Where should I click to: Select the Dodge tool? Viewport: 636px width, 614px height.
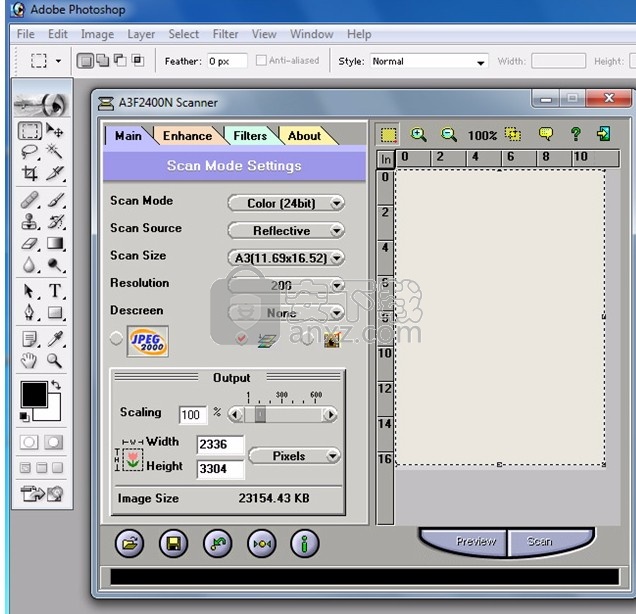click(x=54, y=265)
